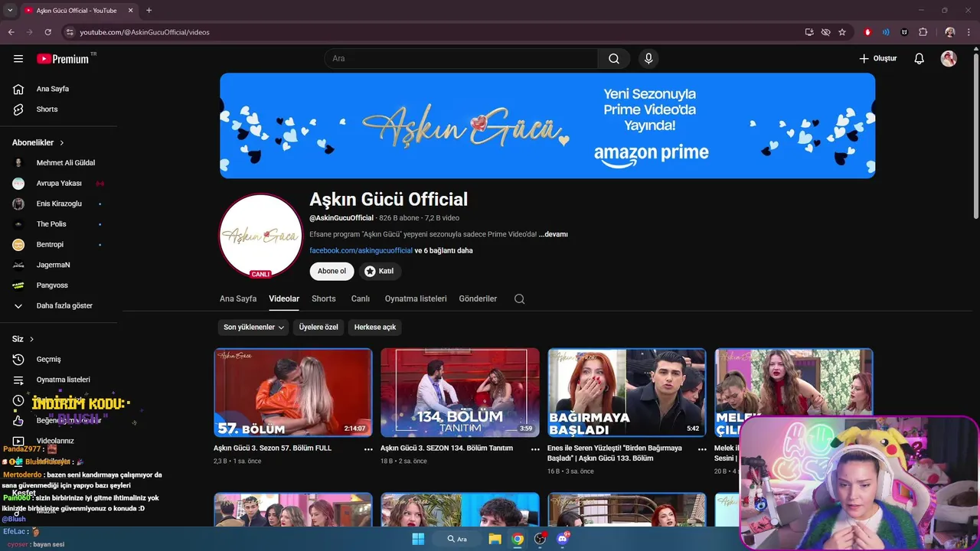
Task: Reload the browser page
Action: pyautogui.click(x=47, y=32)
